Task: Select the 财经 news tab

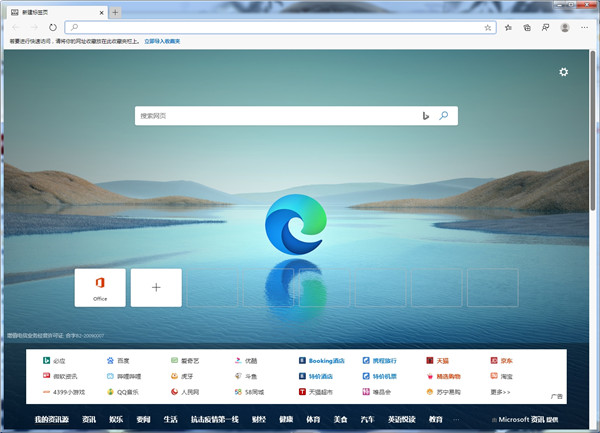Action: (x=258, y=420)
